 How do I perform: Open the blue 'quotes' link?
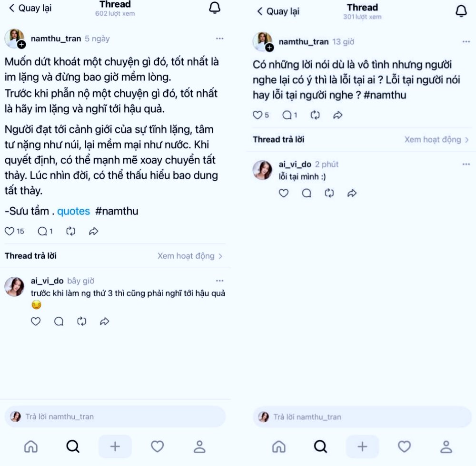pyautogui.click(x=73, y=211)
